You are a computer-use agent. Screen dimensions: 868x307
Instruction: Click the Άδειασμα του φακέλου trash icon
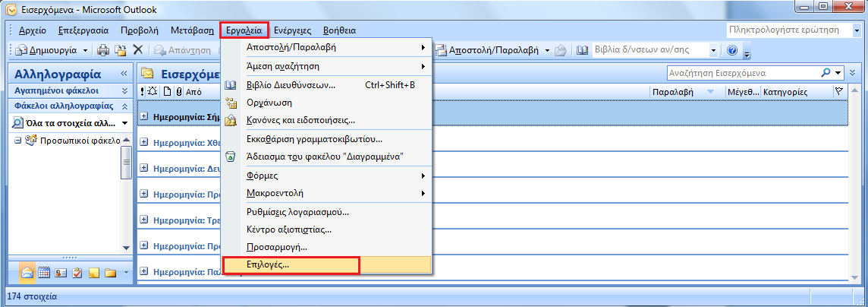point(231,157)
